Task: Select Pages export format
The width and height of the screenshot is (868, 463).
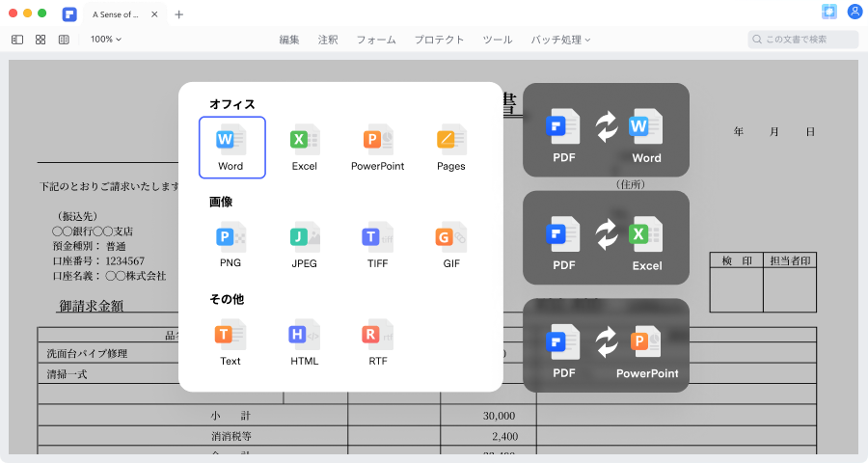Action: pyautogui.click(x=451, y=148)
